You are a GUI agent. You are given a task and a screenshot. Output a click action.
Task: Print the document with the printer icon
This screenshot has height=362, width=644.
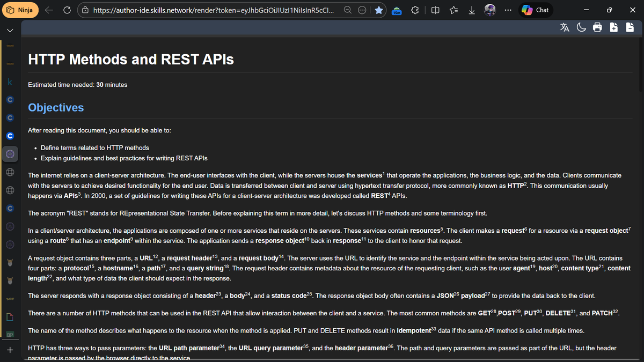point(597,27)
